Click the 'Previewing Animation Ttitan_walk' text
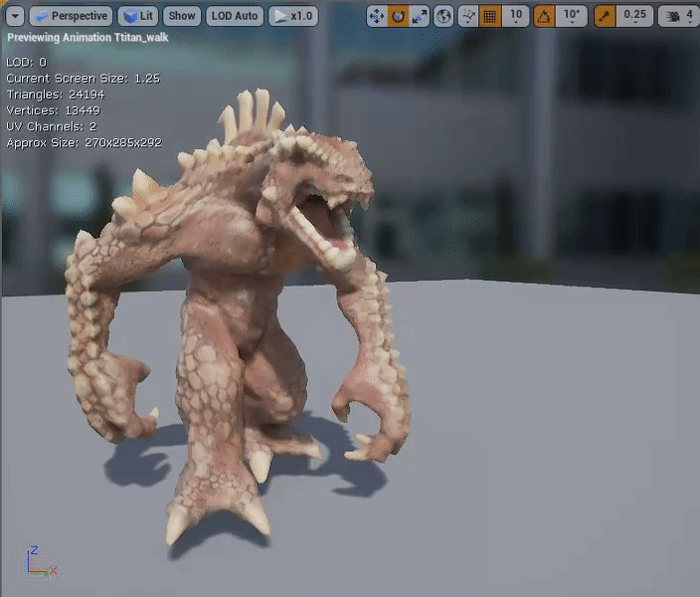The width and height of the screenshot is (700, 597). click(87, 38)
